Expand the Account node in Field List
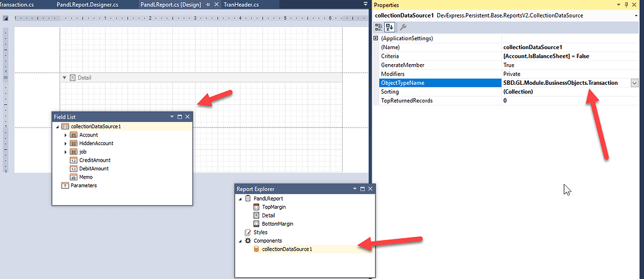 [65, 135]
